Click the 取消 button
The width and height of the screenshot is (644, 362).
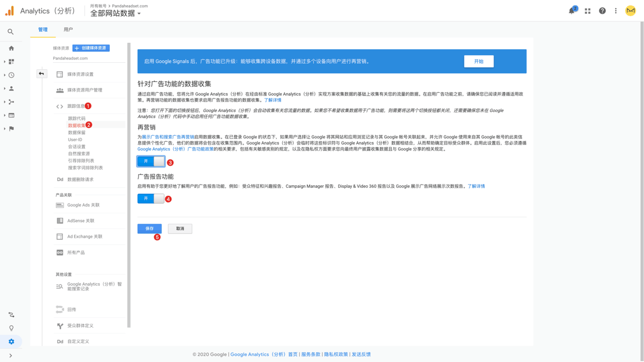click(x=180, y=229)
